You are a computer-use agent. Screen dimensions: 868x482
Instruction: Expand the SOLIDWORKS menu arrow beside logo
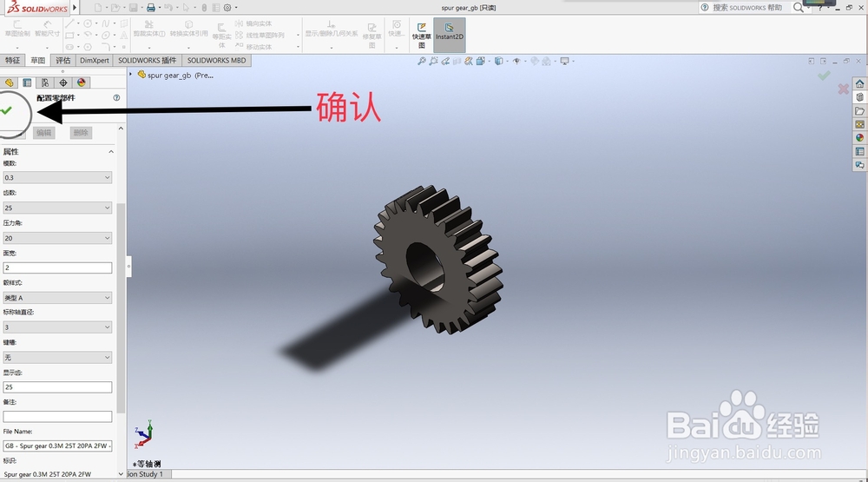pos(75,8)
